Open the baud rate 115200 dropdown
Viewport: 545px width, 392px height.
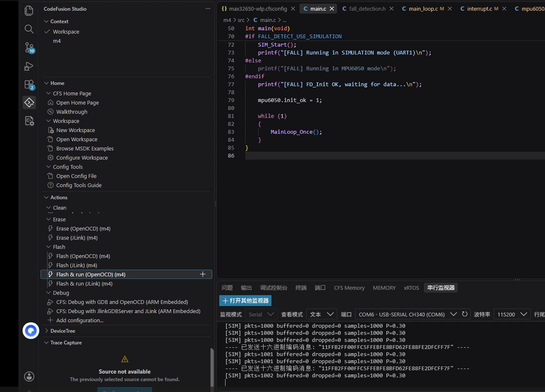pos(512,314)
